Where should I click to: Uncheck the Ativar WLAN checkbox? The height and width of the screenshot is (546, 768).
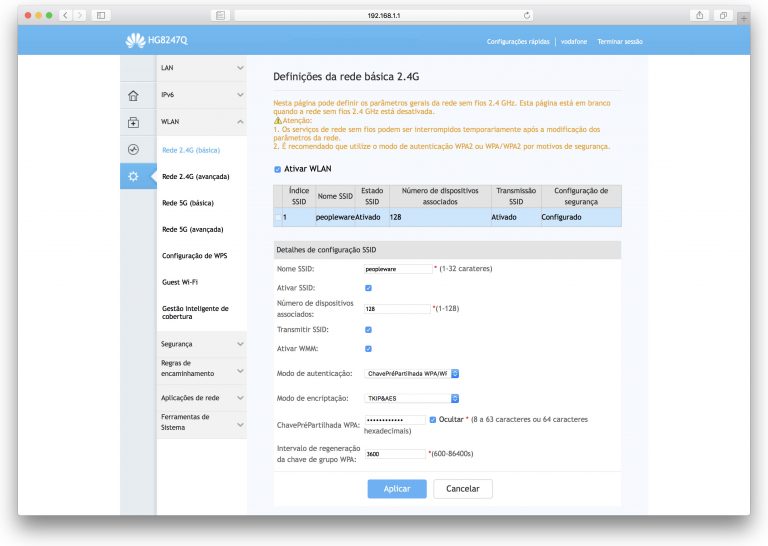tap(277, 169)
